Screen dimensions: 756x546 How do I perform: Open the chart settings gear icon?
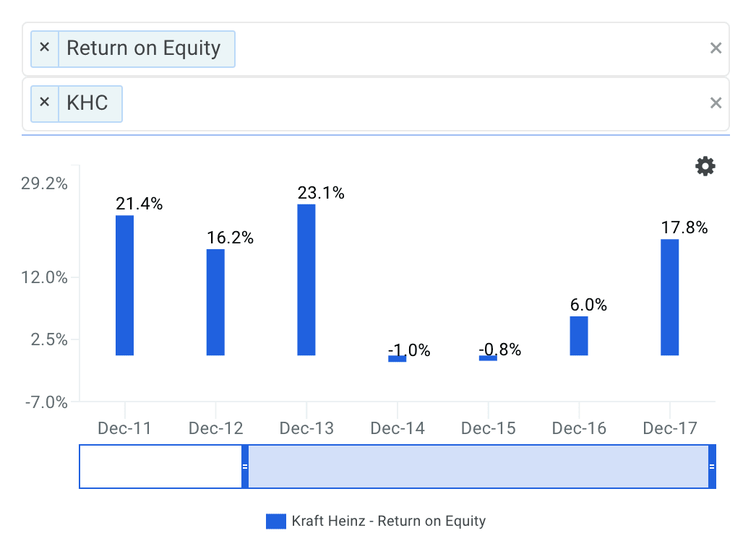click(705, 167)
